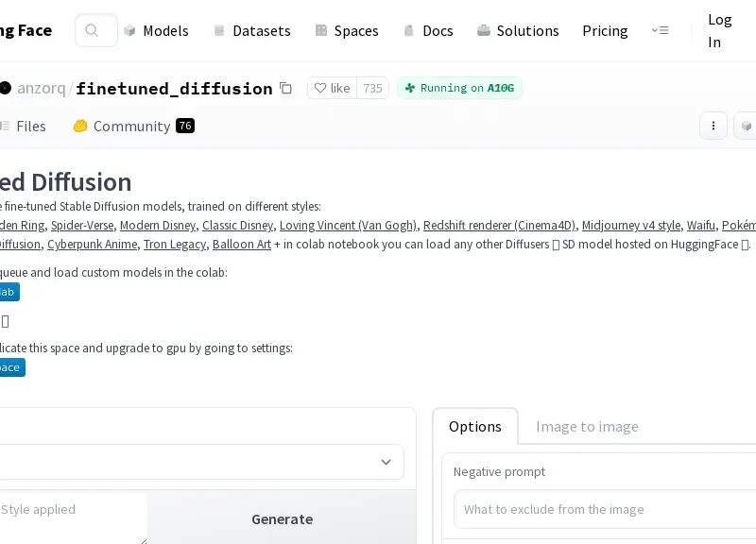Open the Balloon Art link
The image size is (756, 544).
[242, 245]
